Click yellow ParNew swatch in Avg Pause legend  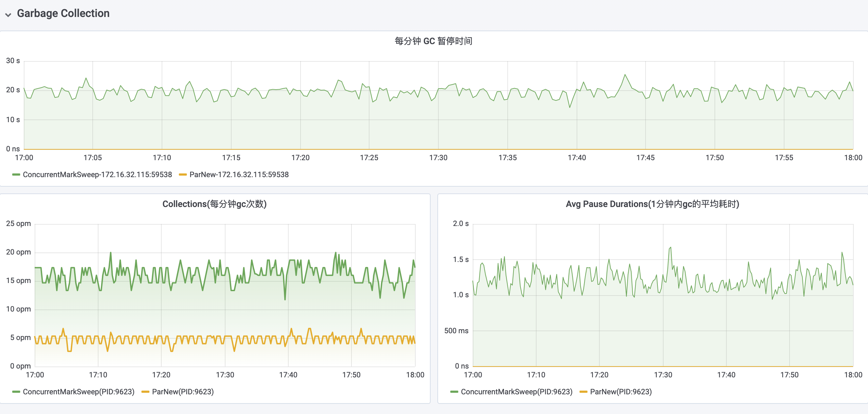(583, 392)
